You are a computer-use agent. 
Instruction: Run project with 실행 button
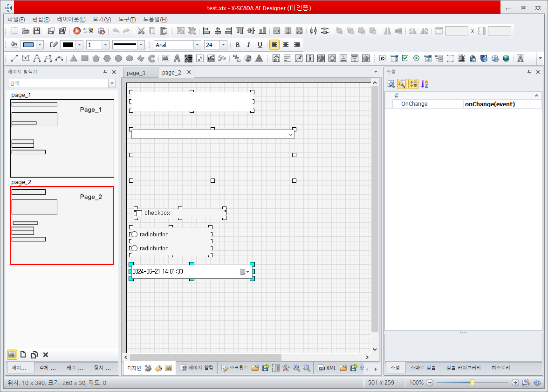pyautogui.click(x=83, y=31)
